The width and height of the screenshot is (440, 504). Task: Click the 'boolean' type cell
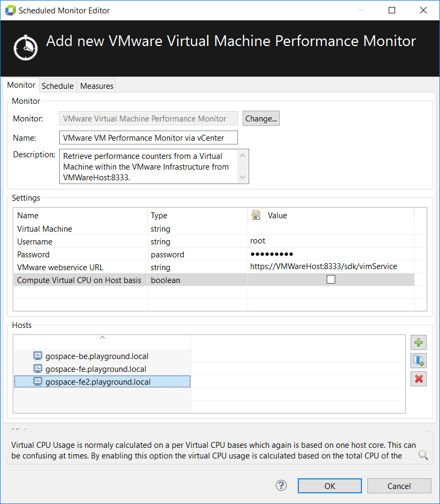[x=165, y=280]
